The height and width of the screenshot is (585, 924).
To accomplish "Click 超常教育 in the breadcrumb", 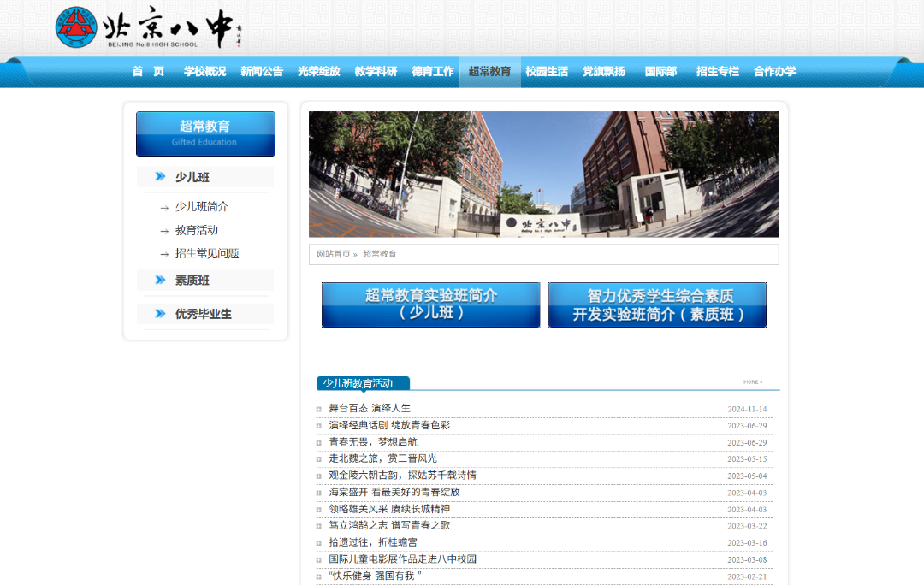I will click(380, 254).
